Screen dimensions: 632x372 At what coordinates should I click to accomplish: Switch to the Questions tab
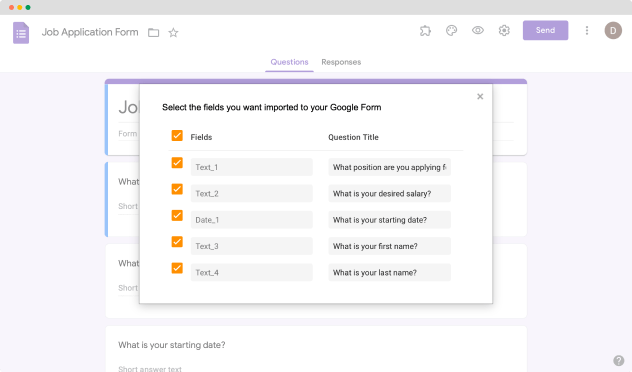click(289, 62)
